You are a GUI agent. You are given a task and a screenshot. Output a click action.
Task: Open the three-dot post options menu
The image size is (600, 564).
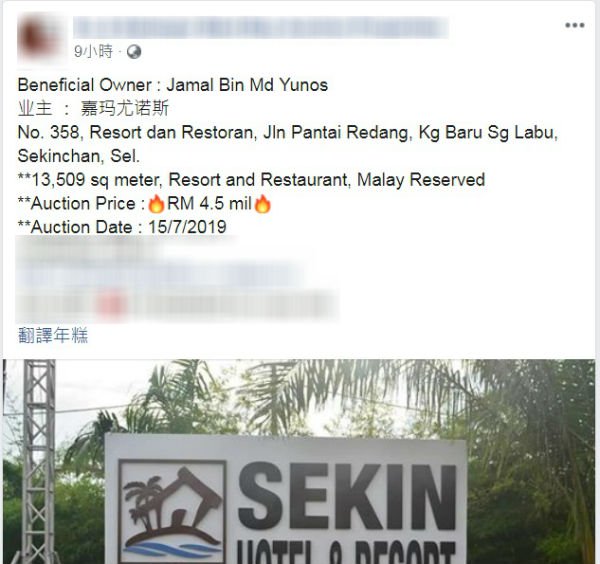pyautogui.click(x=574, y=25)
